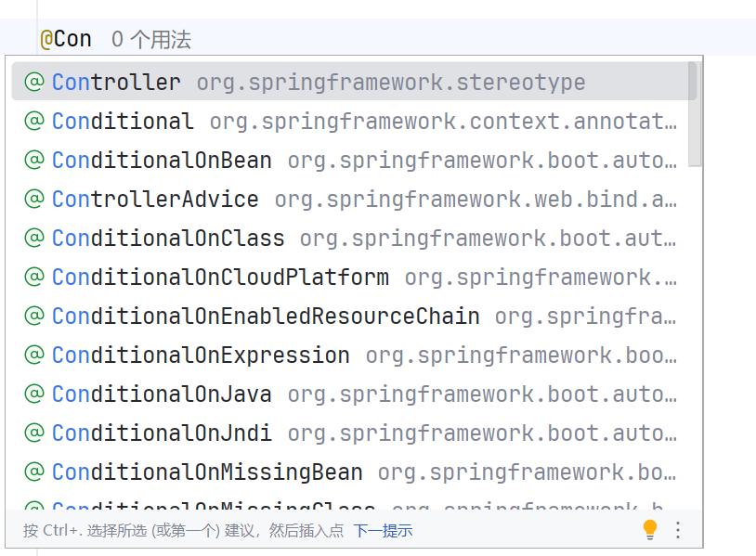Click the annotation icon beside ConditionalOnBean

pyautogui.click(x=34, y=160)
